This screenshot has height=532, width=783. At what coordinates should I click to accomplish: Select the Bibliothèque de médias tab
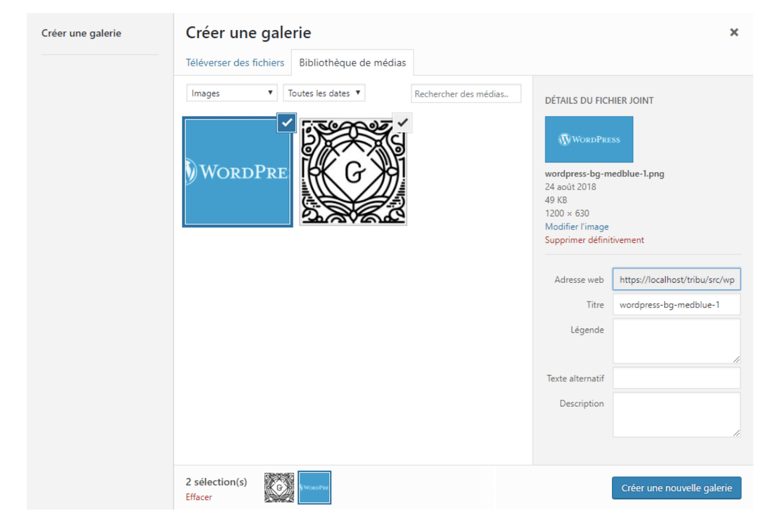pyautogui.click(x=352, y=63)
